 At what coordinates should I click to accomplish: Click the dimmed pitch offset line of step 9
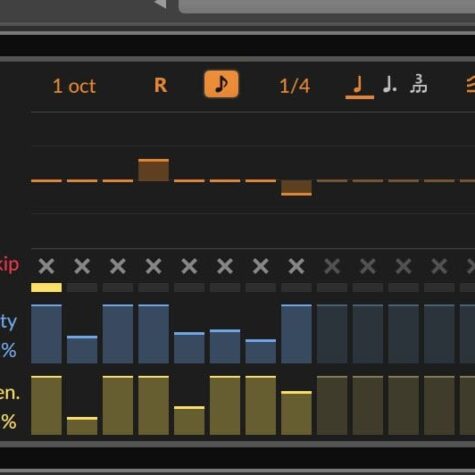332,181
